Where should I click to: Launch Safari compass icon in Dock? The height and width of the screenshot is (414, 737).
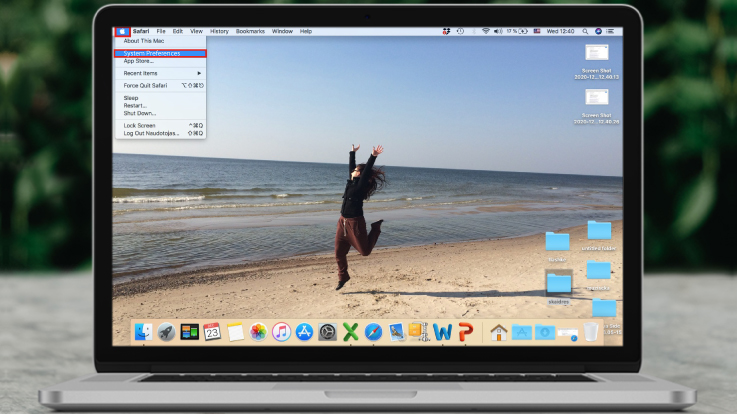[x=373, y=331]
